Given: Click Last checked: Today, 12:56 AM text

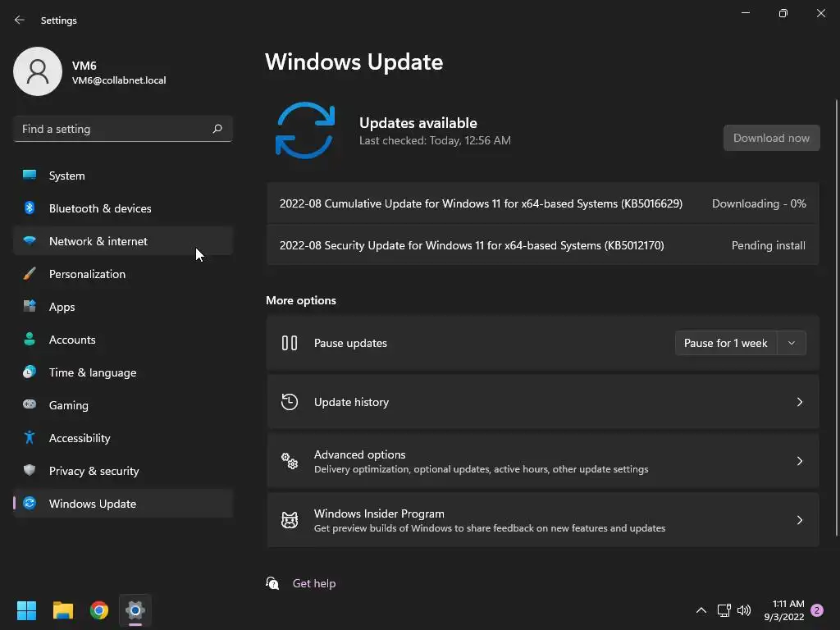Looking at the screenshot, I should (435, 140).
